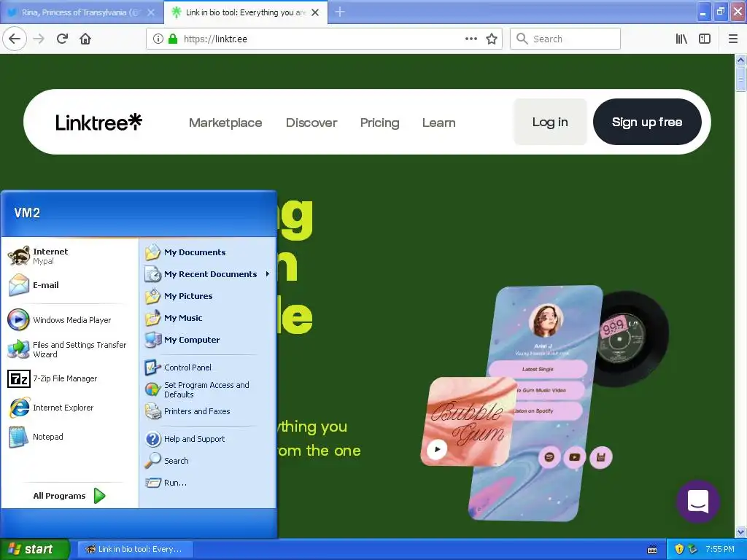Open Help and Support

pos(208,438)
